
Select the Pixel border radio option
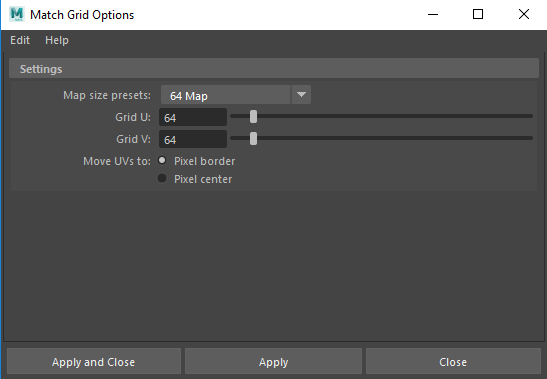point(162,161)
